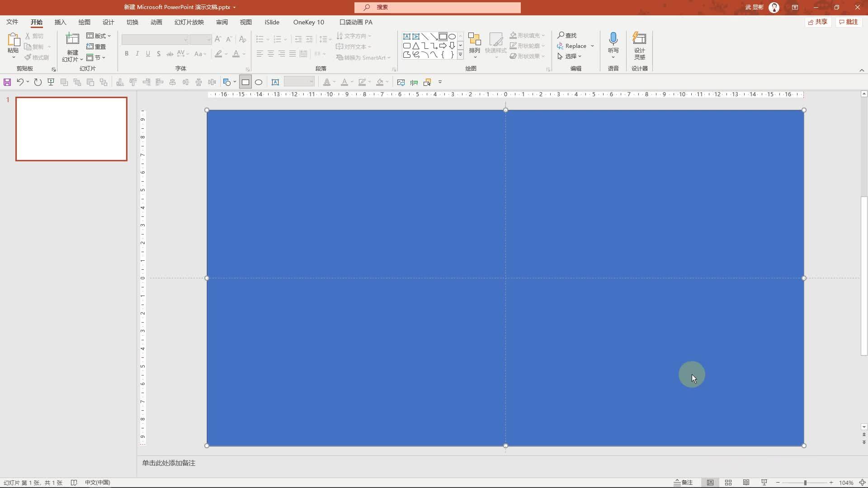The width and height of the screenshot is (868, 488).
Task: Switch to reading view in status bar
Action: pyautogui.click(x=746, y=483)
